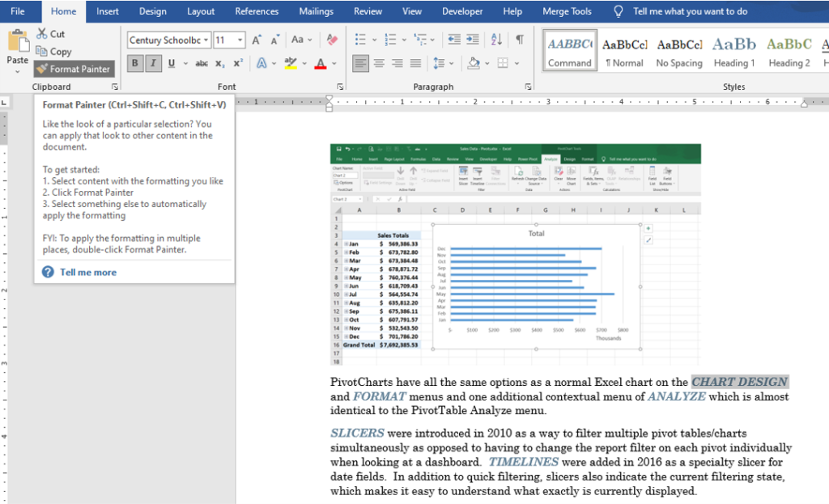
Task: Toggle Underline formatting
Action: click(x=172, y=63)
